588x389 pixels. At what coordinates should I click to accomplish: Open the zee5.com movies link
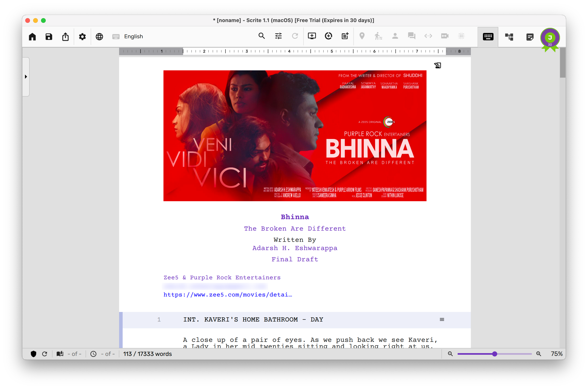click(228, 294)
